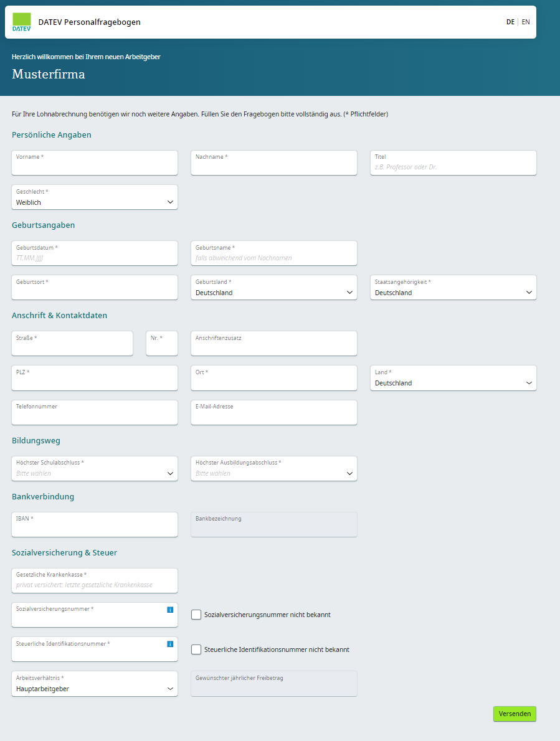Viewport: 560px width, 741px height.
Task: Check Sozialversicherungsnummer nicht bekannt
Action: click(196, 615)
